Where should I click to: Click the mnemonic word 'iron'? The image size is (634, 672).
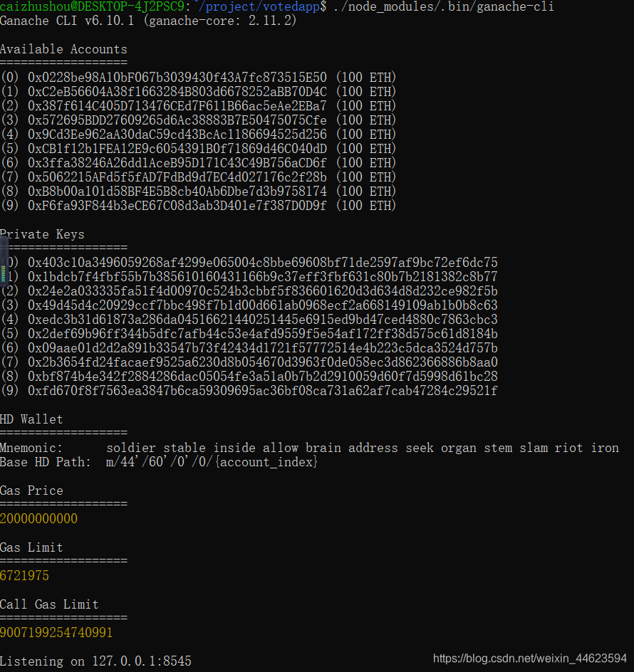605,448
